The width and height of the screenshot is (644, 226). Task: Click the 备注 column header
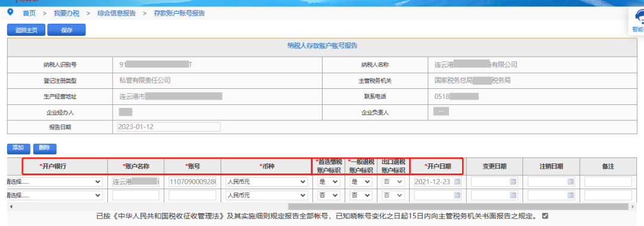click(x=609, y=166)
